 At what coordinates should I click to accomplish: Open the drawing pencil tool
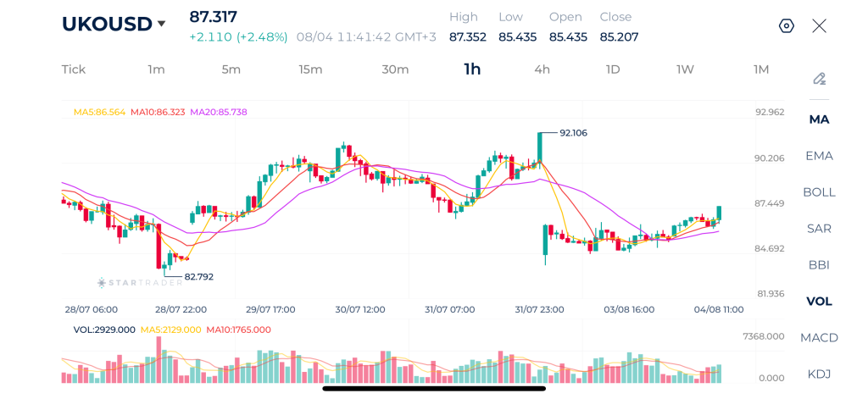(x=820, y=79)
